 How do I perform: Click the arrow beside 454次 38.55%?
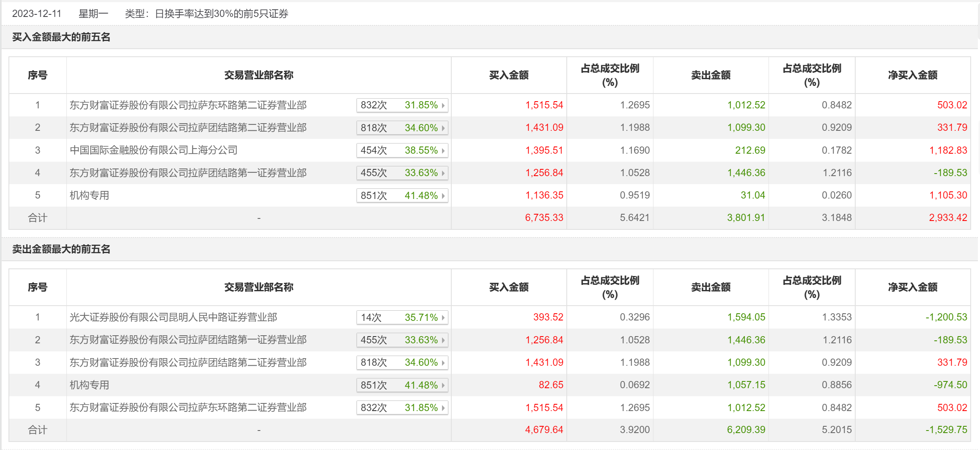pos(443,151)
